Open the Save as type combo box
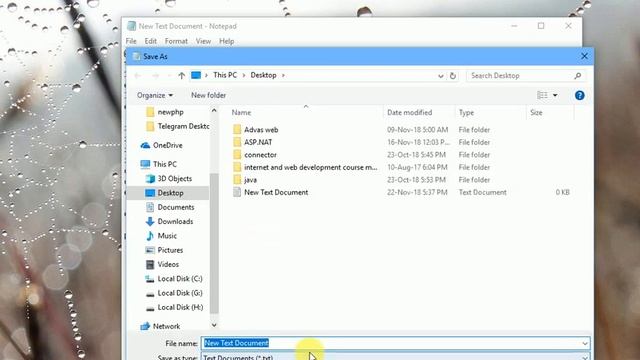Screen dimensions: 640x360 pyautogui.click(x=395, y=357)
